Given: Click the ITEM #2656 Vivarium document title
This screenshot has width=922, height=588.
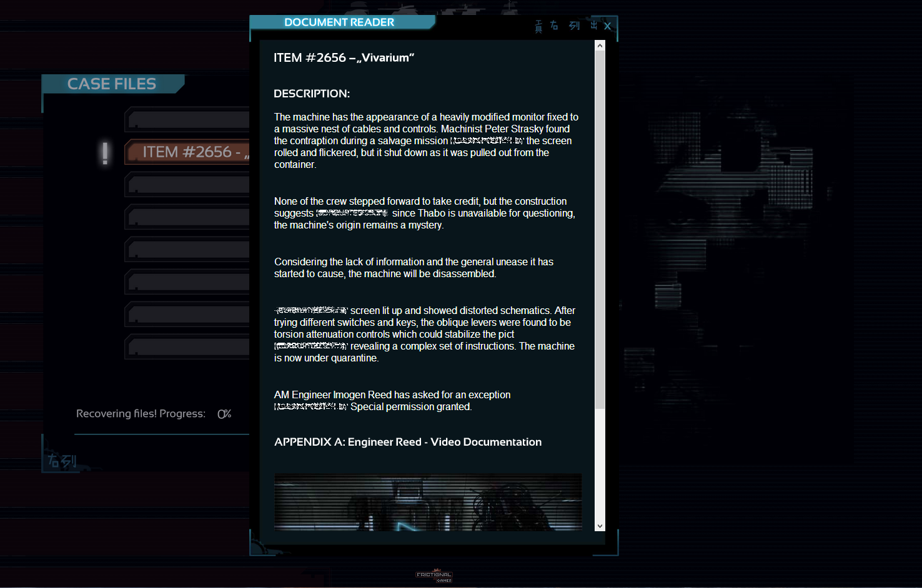Looking at the screenshot, I should click(344, 58).
